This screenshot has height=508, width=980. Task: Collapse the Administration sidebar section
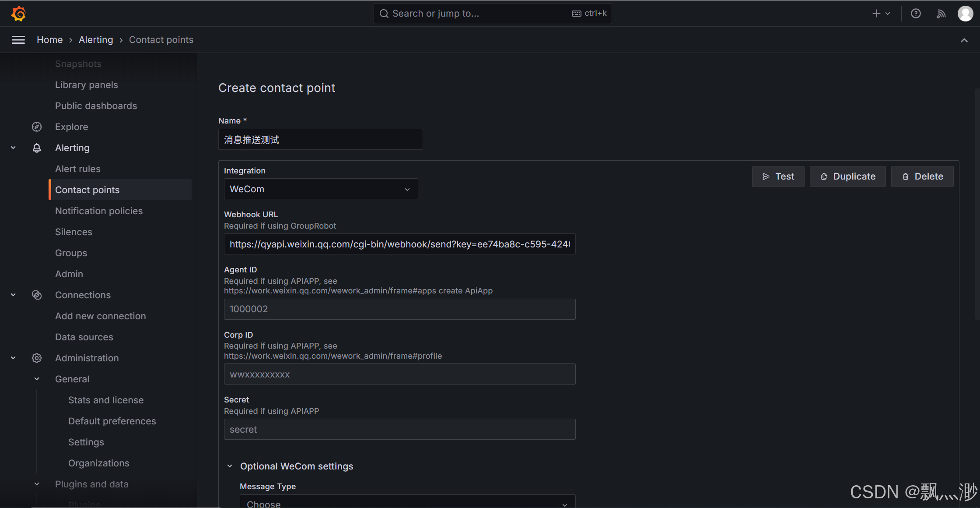point(13,358)
